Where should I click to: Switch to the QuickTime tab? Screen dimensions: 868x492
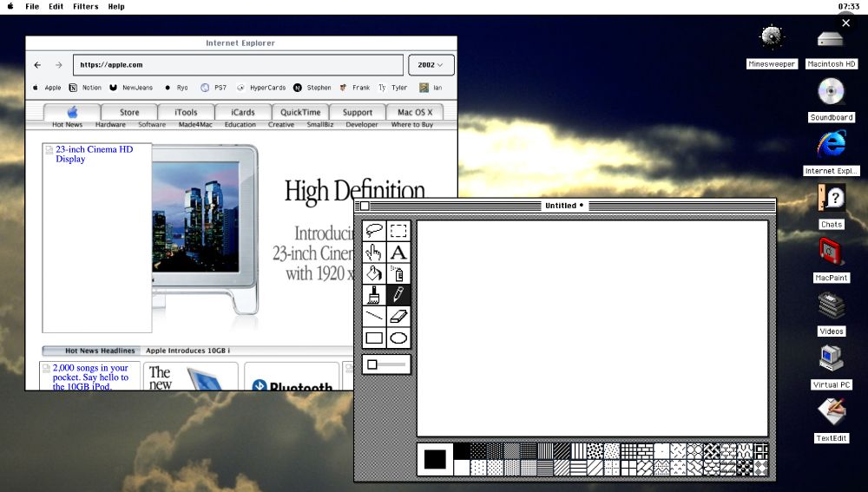coord(300,112)
